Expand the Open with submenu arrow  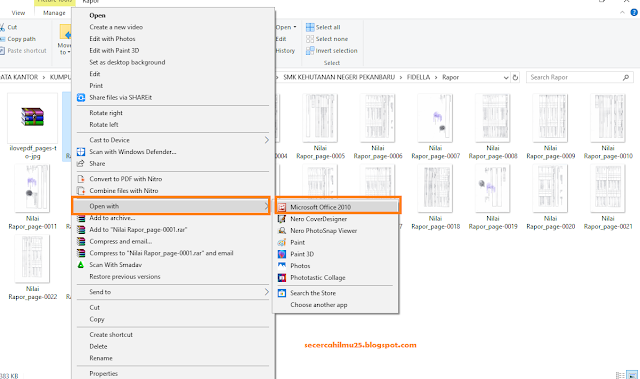click(x=267, y=206)
